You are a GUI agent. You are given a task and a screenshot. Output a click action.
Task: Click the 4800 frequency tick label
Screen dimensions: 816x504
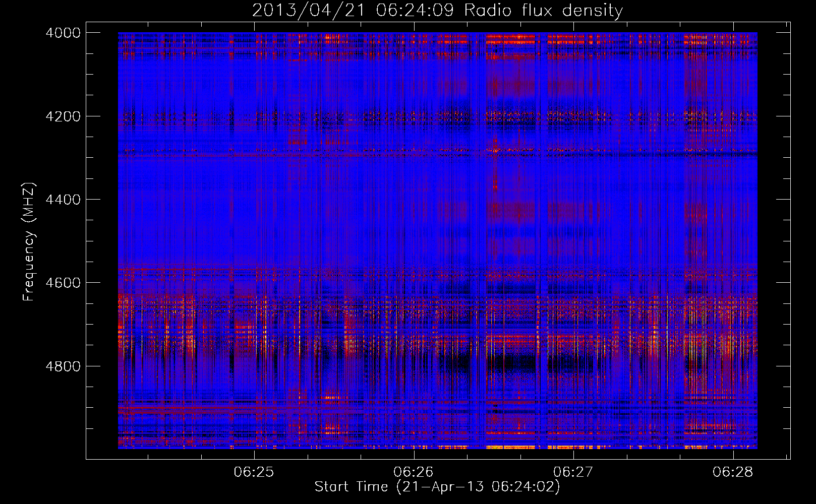coord(63,366)
